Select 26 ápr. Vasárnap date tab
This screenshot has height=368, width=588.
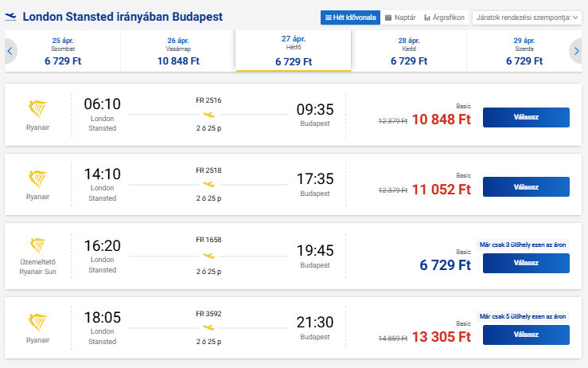pyautogui.click(x=178, y=51)
